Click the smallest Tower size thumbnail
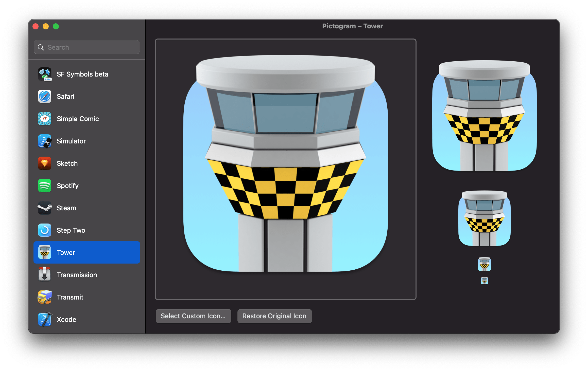588x371 pixels. pyautogui.click(x=484, y=281)
